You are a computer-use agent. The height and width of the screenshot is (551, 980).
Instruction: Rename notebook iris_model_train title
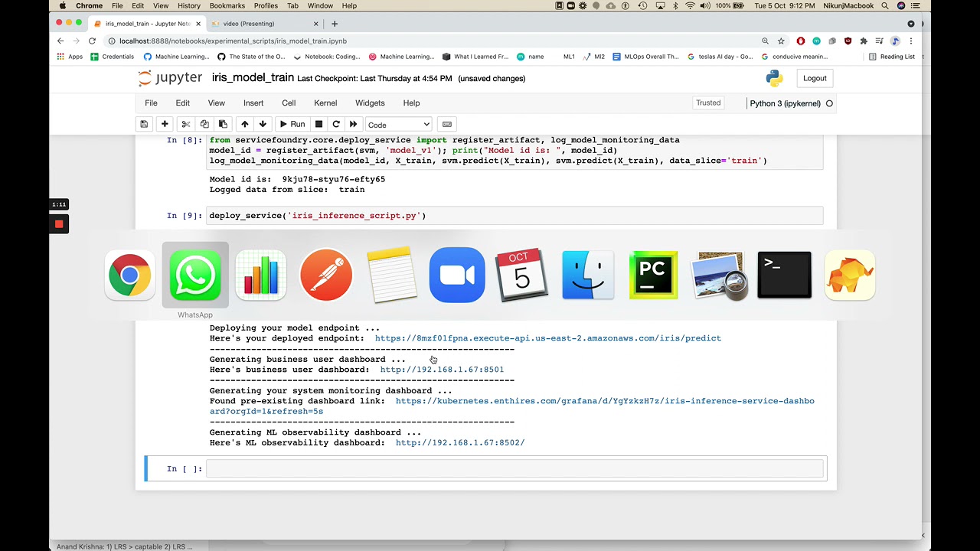253,77
